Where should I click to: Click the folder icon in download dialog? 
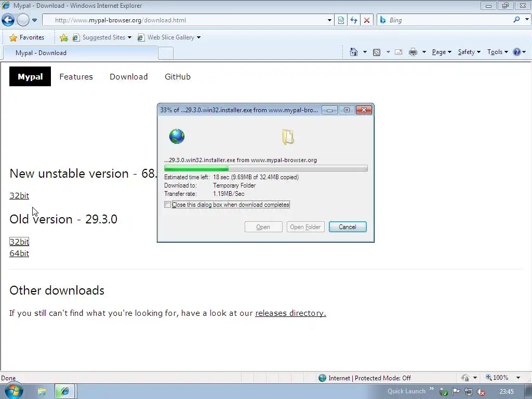288,137
